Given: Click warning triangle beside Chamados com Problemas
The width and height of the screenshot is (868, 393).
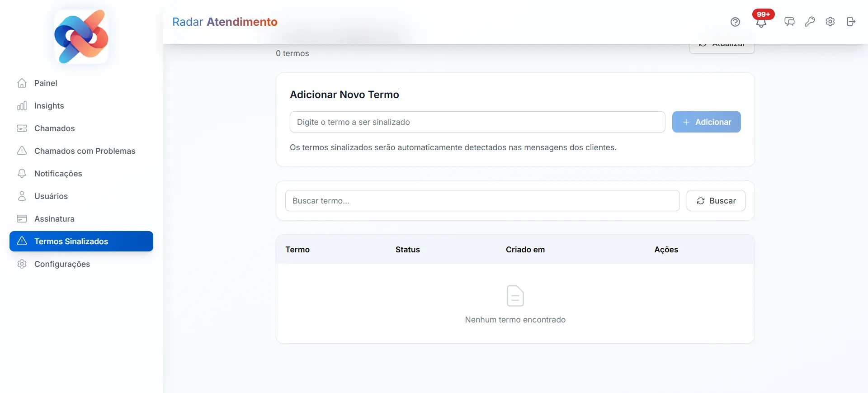Looking at the screenshot, I should 22,151.
